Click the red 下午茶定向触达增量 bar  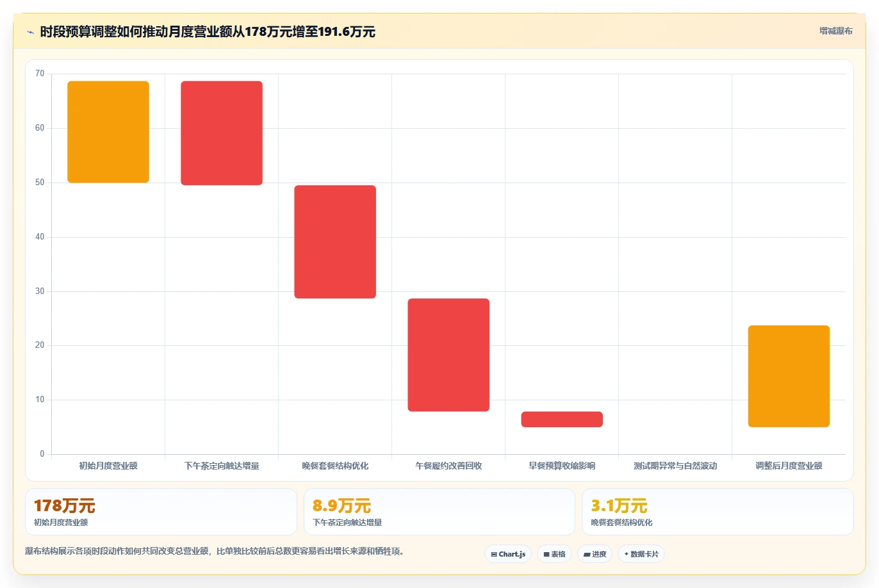coord(222,133)
